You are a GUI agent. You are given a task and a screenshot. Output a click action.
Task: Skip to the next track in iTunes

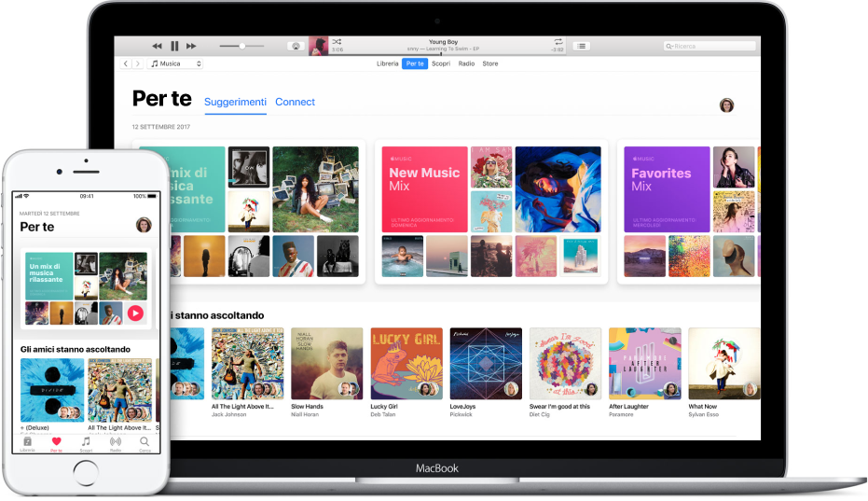[x=191, y=46]
